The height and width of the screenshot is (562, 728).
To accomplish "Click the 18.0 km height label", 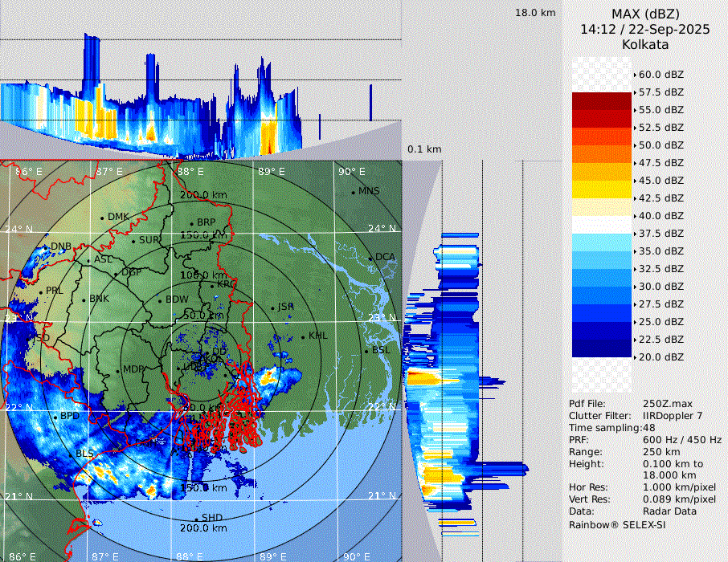I will (535, 13).
